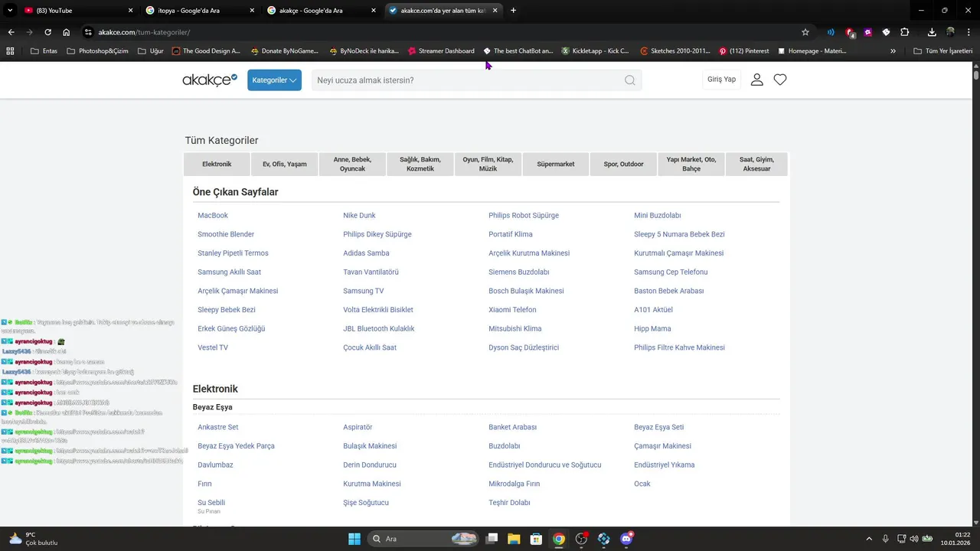Go back with the browser back arrow
Screen dimensions: 980x551
point(11,32)
